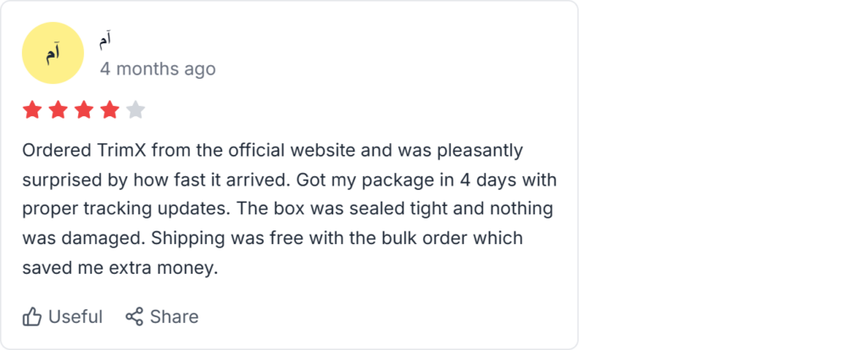Click the "pleasantly" word ending first line
Screen dimensions: 868x350
click(478, 151)
